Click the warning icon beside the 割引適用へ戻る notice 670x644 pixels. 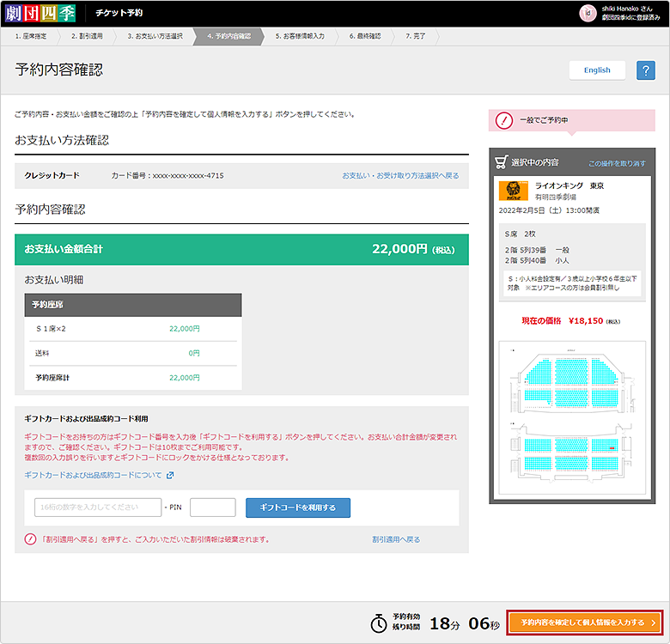30,539
